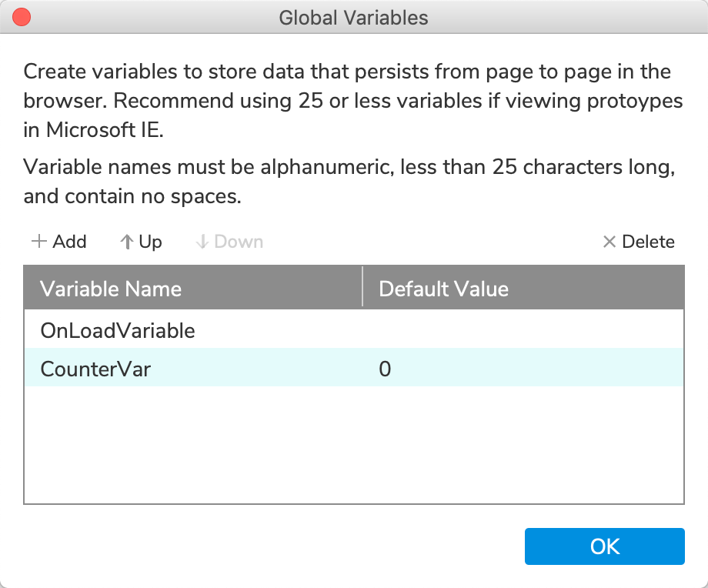
Task: Confirm with the OK button
Action: 604,546
